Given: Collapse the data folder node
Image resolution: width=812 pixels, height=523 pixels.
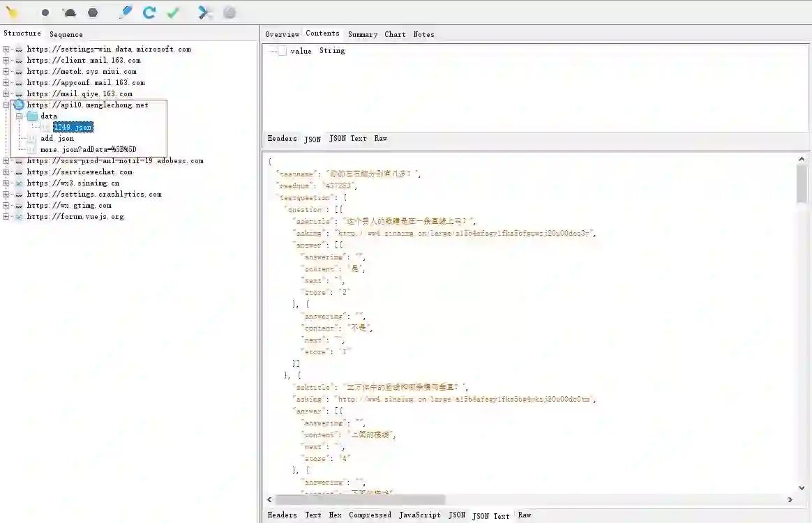Looking at the screenshot, I should [x=19, y=116].
